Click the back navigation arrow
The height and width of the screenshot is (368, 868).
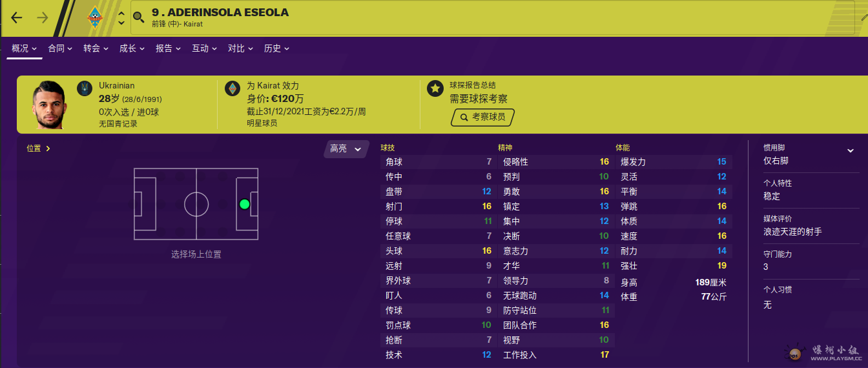[17, 18]
